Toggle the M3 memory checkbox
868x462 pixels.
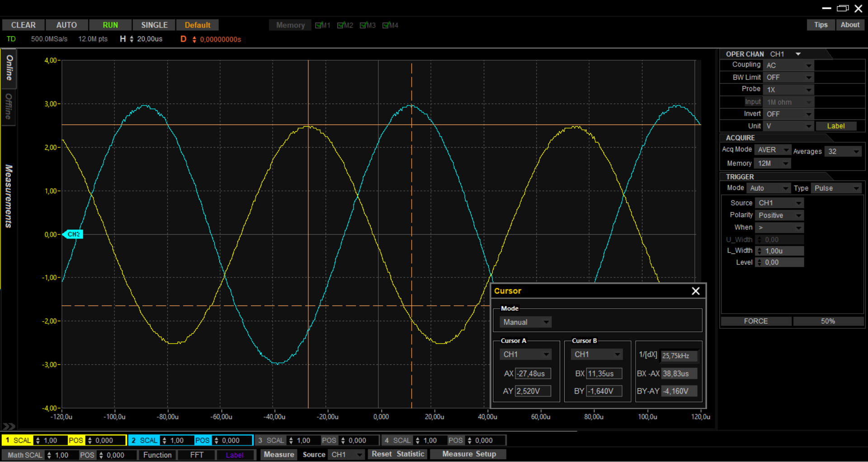pos(363,25)
